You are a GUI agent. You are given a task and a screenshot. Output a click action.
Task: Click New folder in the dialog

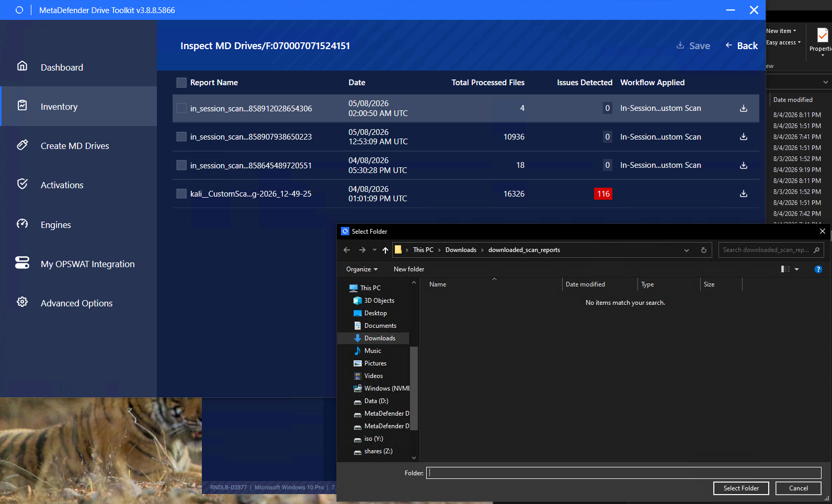[x=409, y=269]
